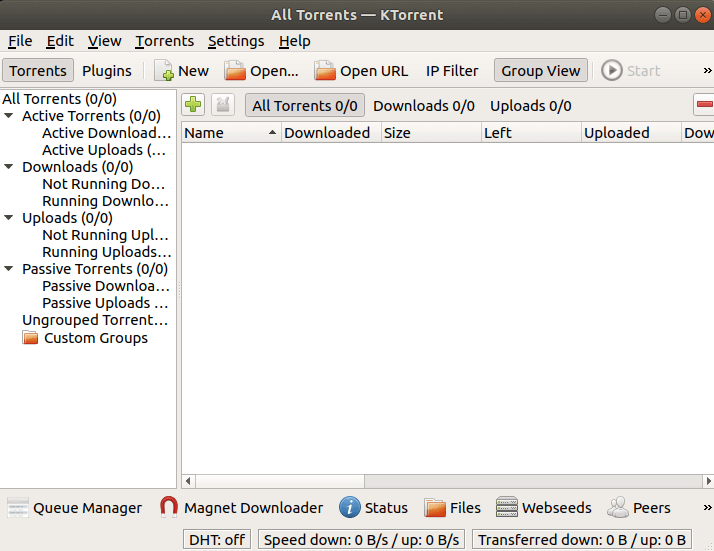Open the Queue Manager panel
The width and height of the screenshot is (714, 551).
point(75,508)
